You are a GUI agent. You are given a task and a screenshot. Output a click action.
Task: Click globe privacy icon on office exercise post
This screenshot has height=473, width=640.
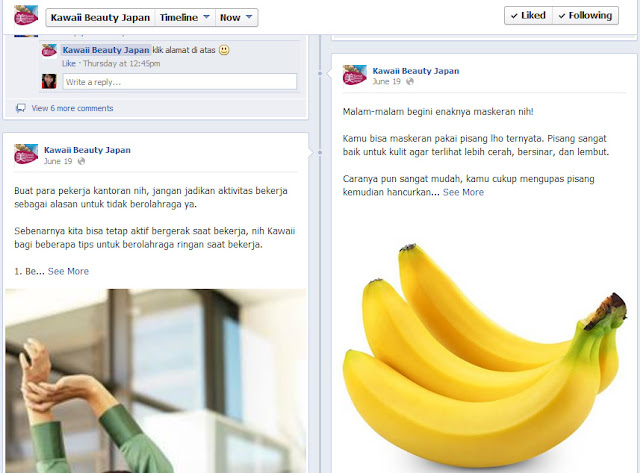pos(81,161)
